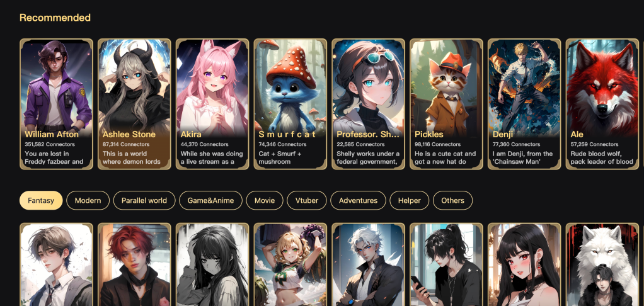
Task: Switch to the Parallel world category
Action: pos(144,201)
